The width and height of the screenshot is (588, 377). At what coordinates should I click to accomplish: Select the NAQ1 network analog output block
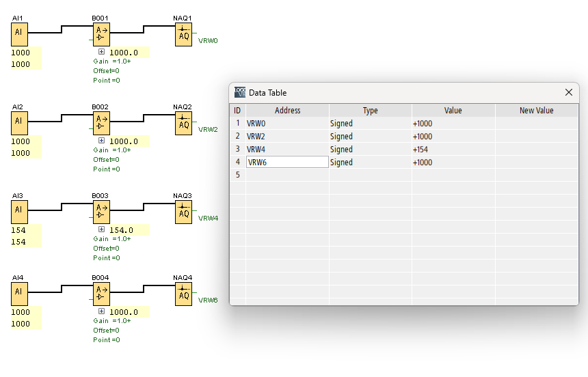click(x=183, y=34)
